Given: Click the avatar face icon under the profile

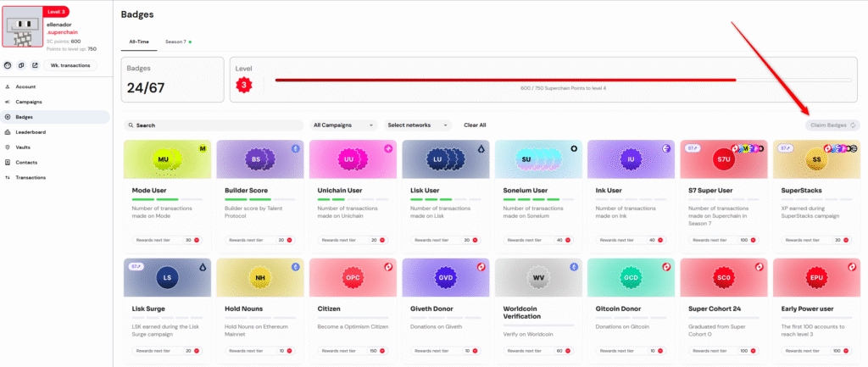Looking at the screenshot, I should (x=8, y=65).
